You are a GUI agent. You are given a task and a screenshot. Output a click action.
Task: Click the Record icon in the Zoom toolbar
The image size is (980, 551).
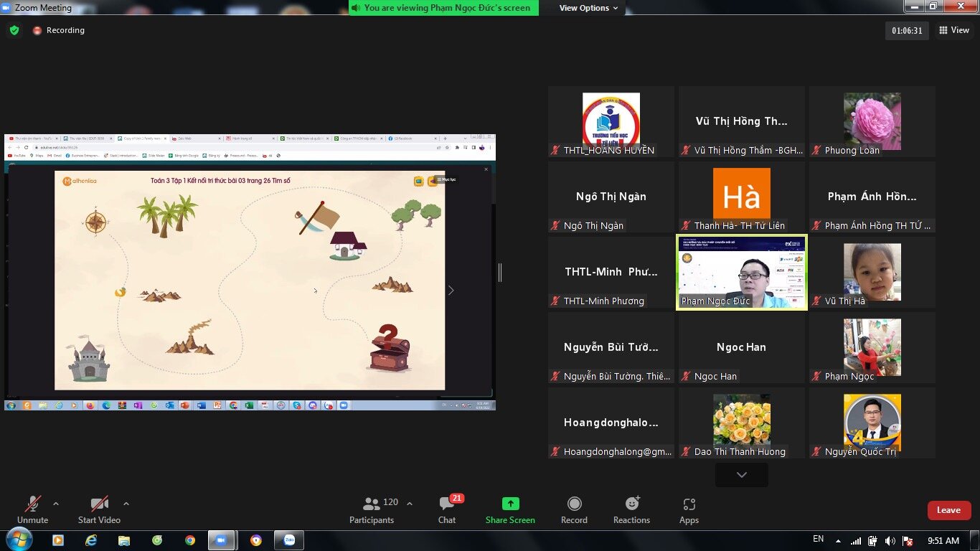[574, 509]
